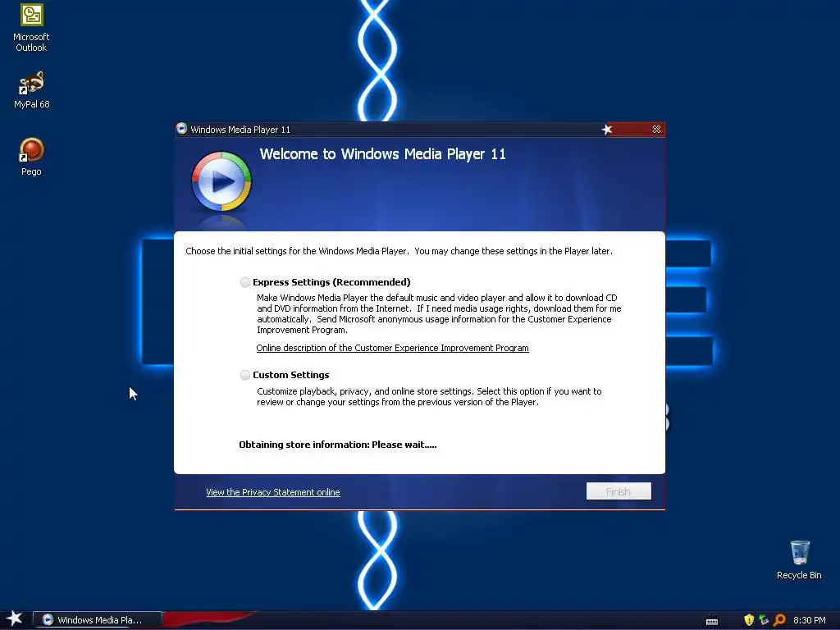Image resolution: width=840 pixels, height=630 pixels.
Task: Click the 'Obtaining store information: Please wait' text
Action: tap(337, 445)
